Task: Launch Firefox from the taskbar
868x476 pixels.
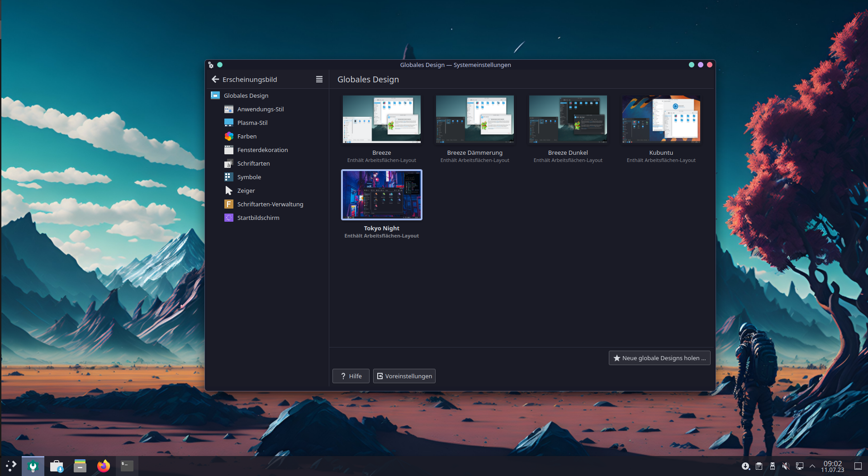Action: pos(104,466)
